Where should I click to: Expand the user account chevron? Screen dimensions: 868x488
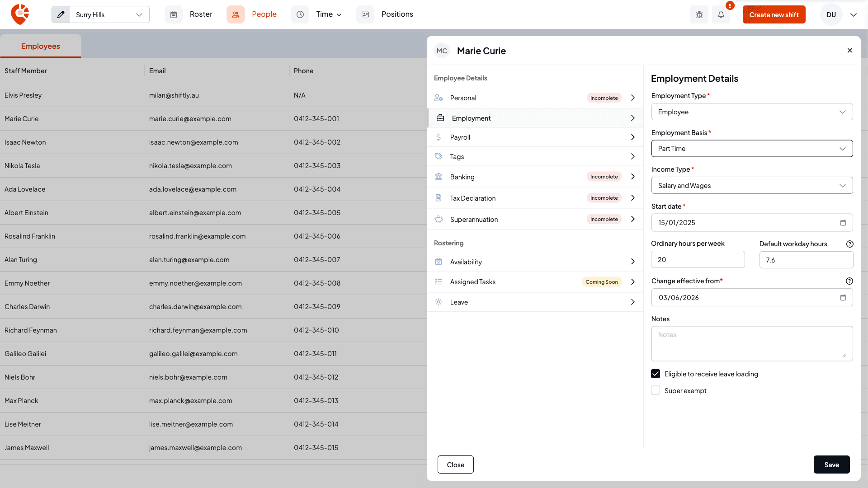click(x=854, y=14)
